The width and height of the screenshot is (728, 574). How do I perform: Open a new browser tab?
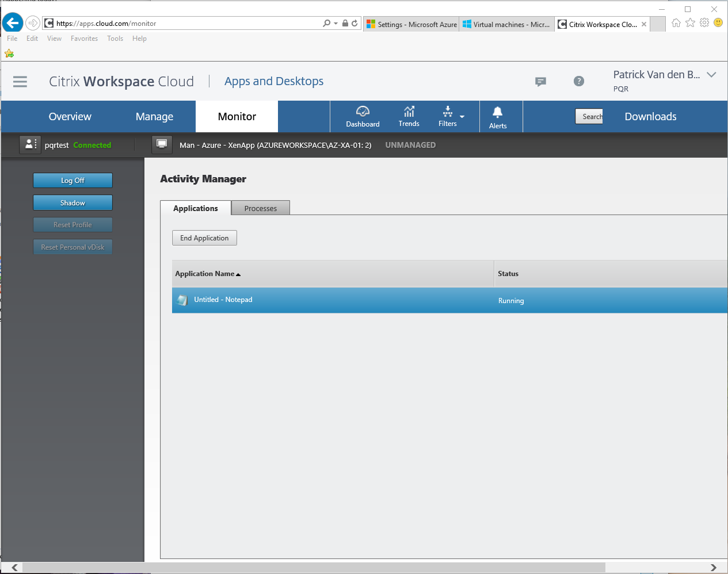tap(658, 24)
